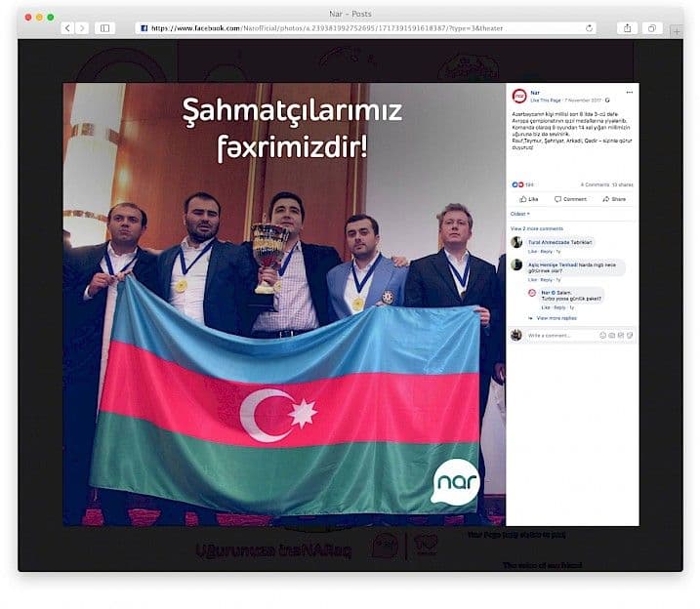Toggle the Safari sidebar button
This screenshot has height=609, width=700.
coord(104,28)
